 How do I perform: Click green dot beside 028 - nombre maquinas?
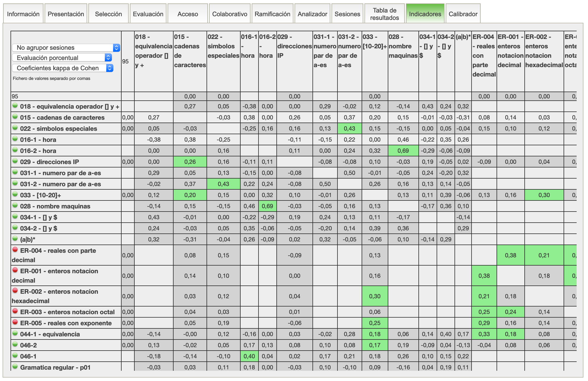(15, 205)
